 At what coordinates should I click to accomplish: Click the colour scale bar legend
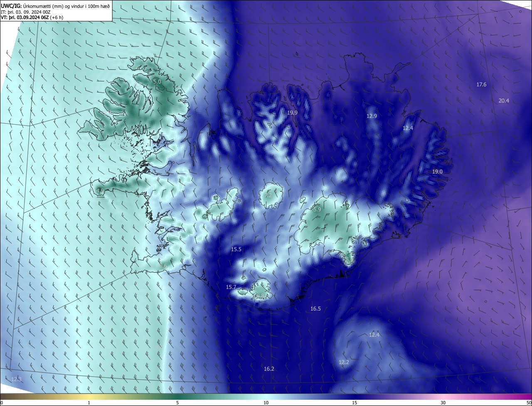click(266, 396)
